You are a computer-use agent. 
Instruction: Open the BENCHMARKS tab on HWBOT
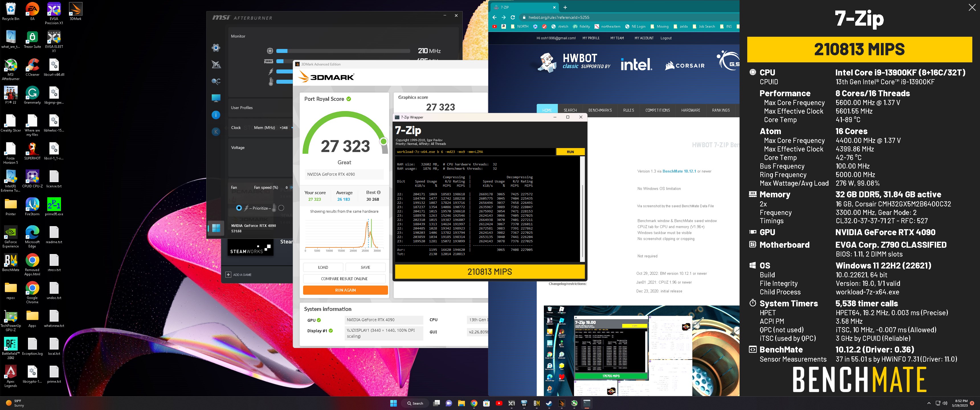pyautogui.click(x=600, y=110)
